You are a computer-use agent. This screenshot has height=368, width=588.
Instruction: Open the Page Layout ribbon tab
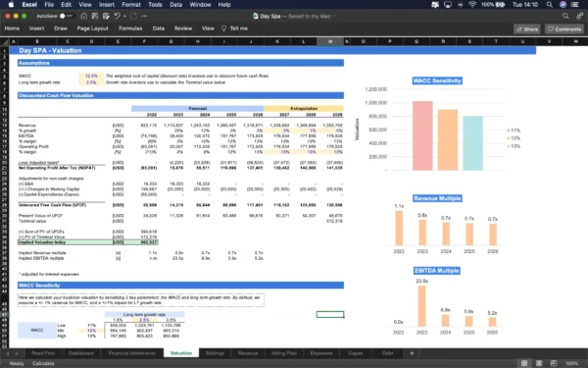click(93, 28)
